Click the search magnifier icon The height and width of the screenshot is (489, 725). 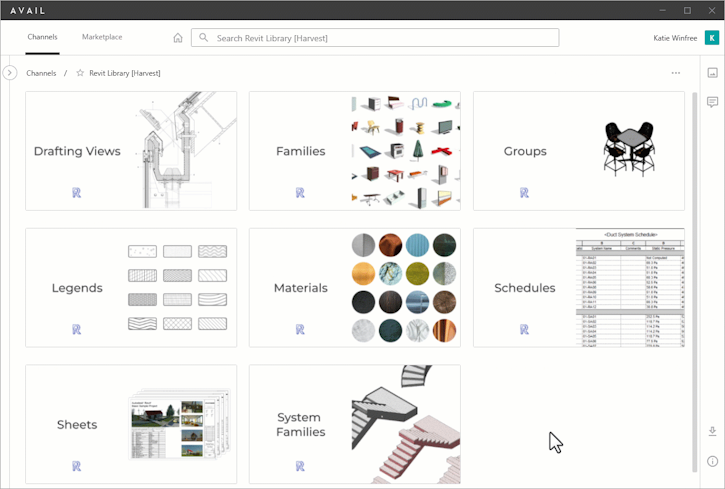(203, 37)
